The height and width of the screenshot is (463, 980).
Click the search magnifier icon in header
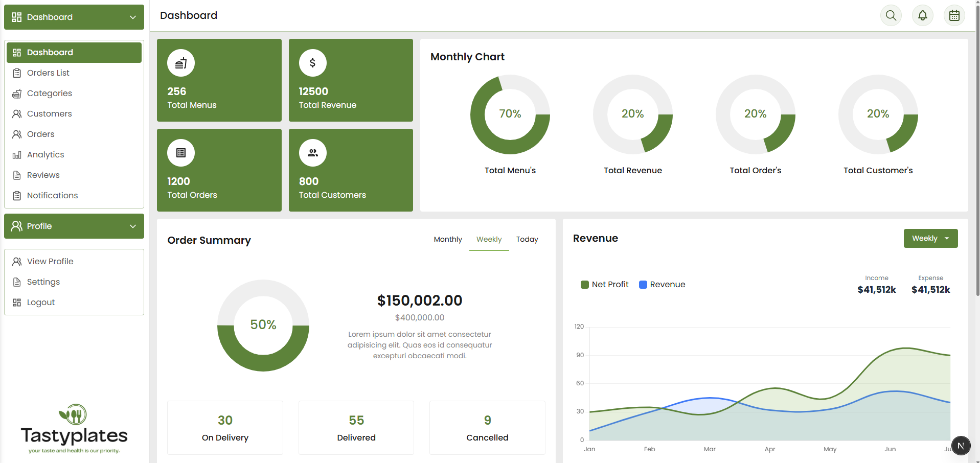pyautogui.click(x=891, y=15)
